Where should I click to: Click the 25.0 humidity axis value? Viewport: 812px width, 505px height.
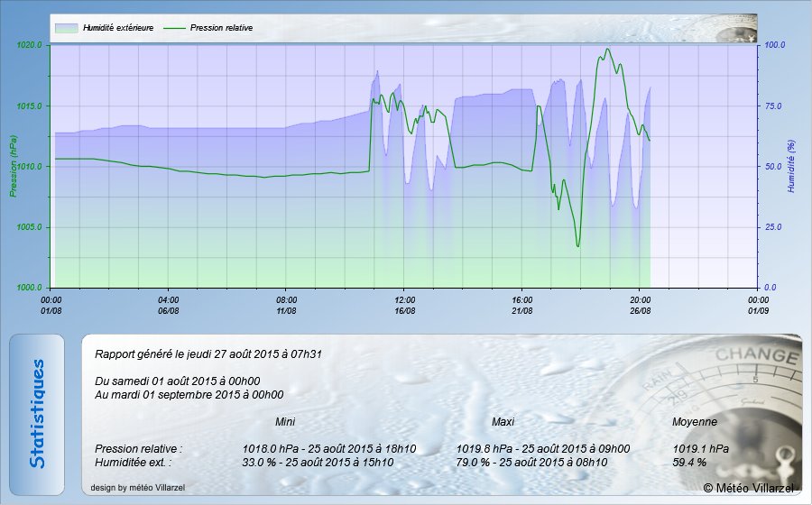(772, 227)
